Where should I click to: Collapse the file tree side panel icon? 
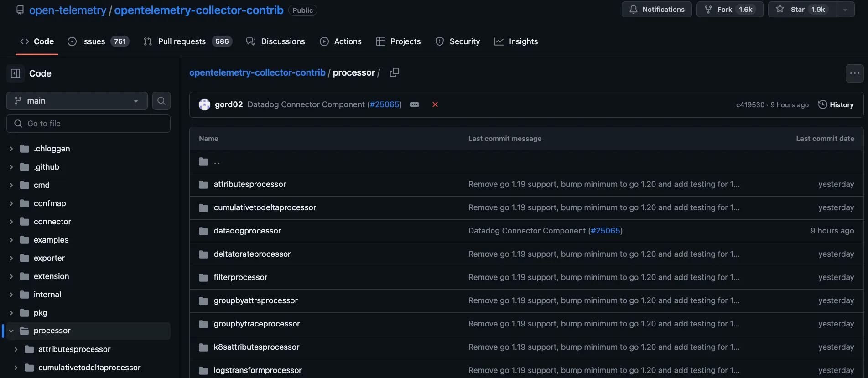[x=16, y=73]
